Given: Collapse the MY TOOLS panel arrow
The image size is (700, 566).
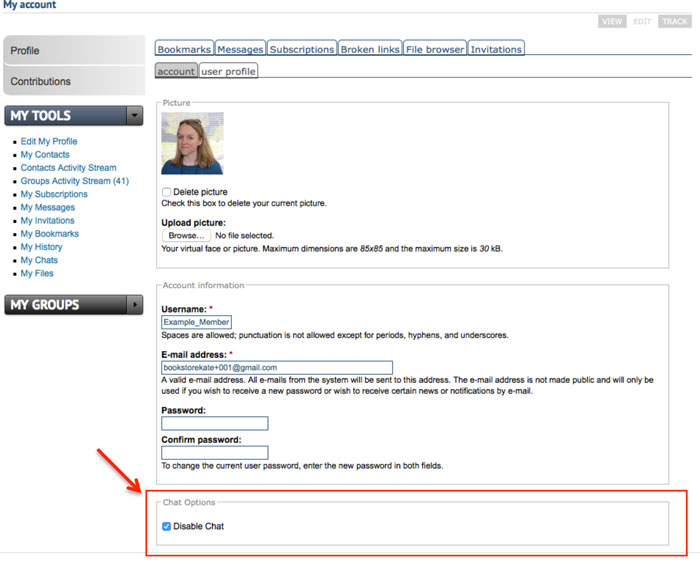Looking at the screenshot, I should point(135,116).
